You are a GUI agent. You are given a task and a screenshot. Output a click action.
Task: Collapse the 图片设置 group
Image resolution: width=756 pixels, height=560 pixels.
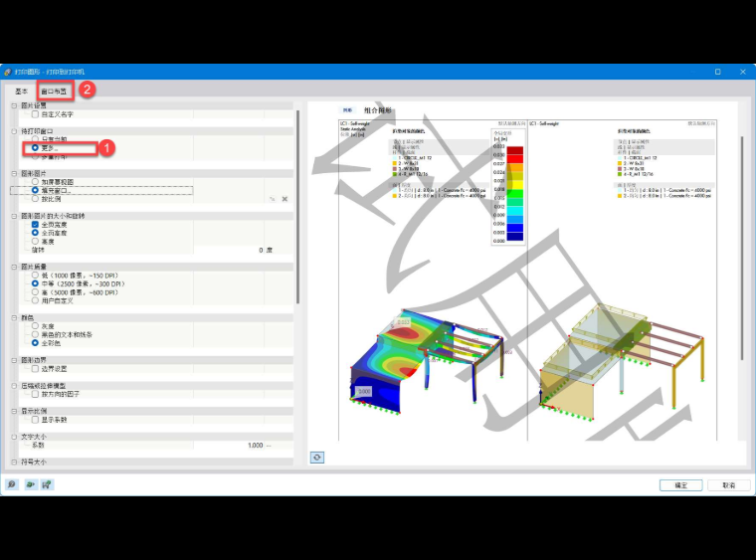point(14,105)
